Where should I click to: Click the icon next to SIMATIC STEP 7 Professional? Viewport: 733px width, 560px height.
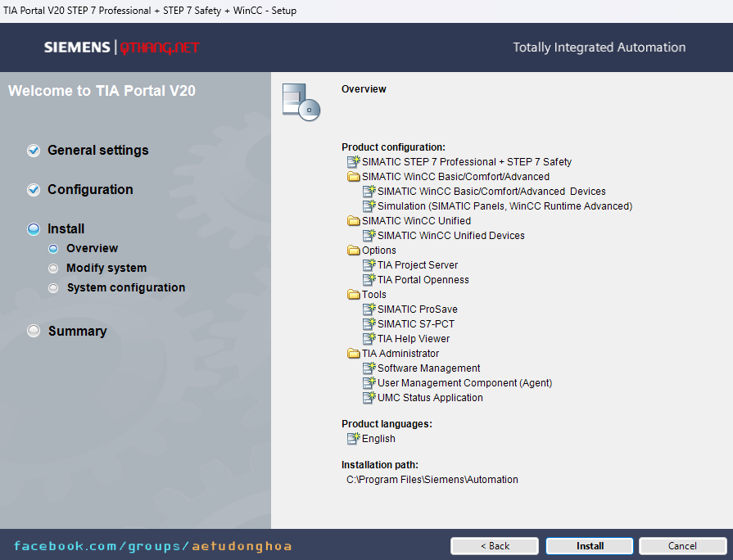[x=353, y=162]
